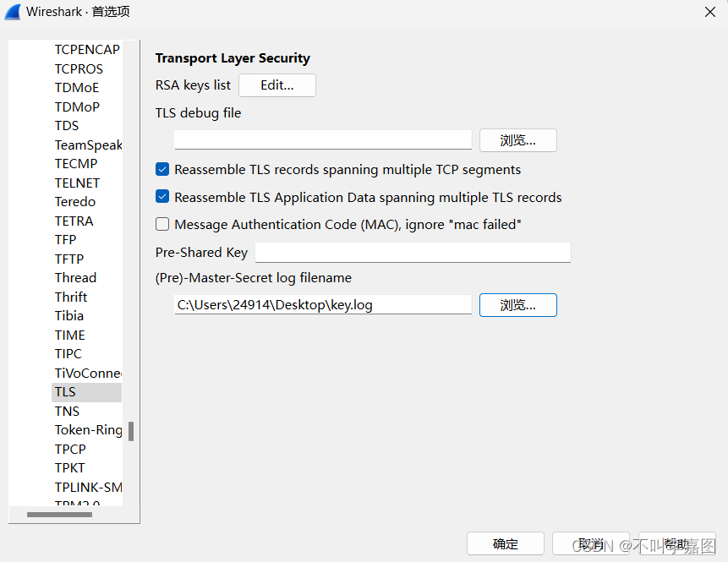
Task: Click the key.log path field
Action: pyautogui.click(x=323, y=305)
